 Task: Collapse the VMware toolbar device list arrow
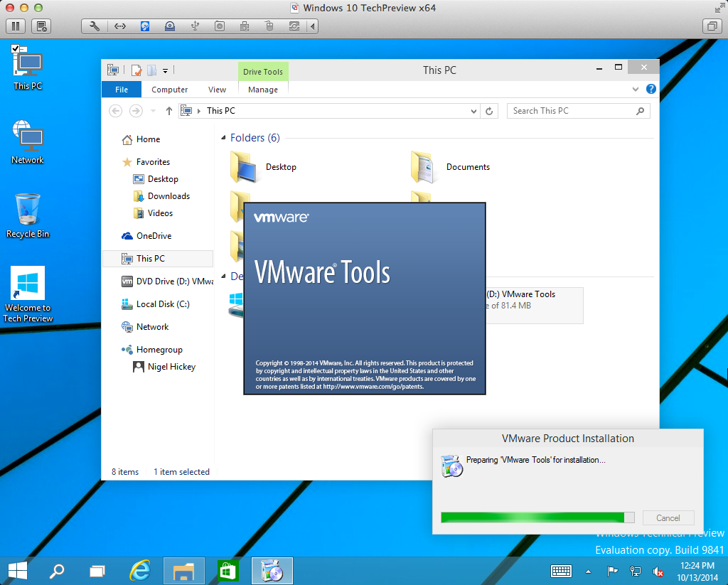(313, 26)
